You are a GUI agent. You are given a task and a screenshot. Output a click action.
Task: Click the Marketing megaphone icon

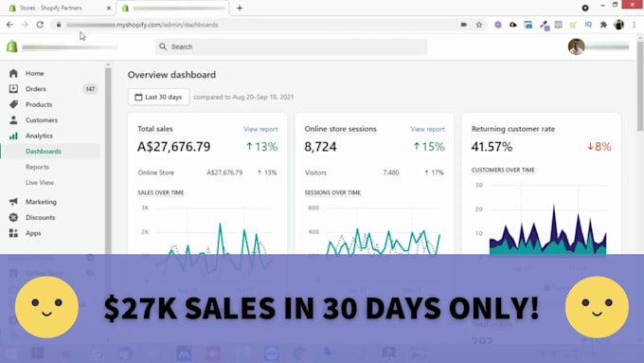coord(13,202)
